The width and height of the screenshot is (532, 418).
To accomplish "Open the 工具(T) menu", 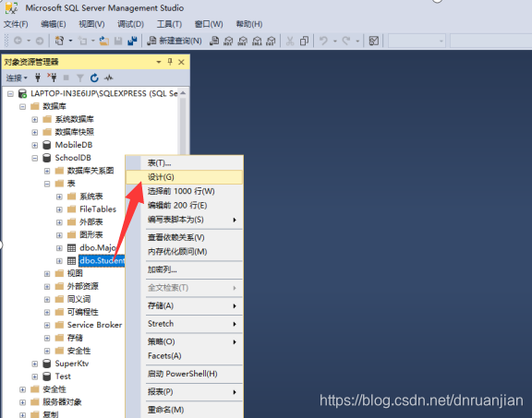I will click(x=169, y=24).
